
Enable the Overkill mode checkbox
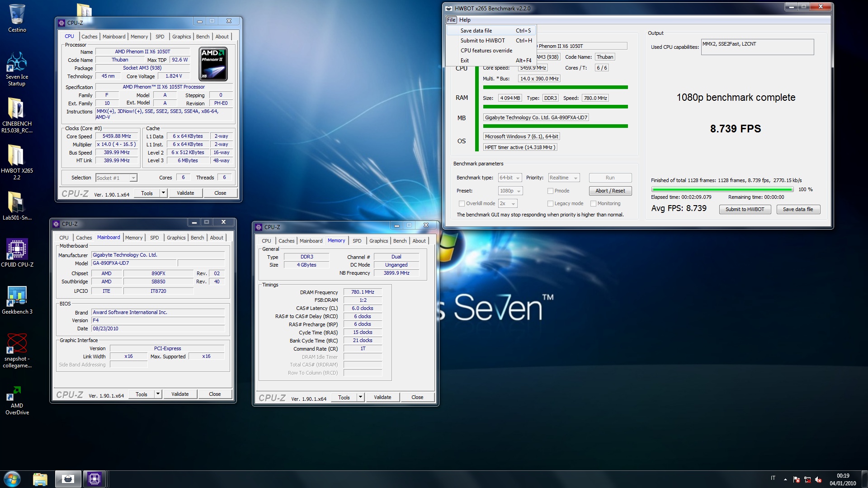coord(462,203)
